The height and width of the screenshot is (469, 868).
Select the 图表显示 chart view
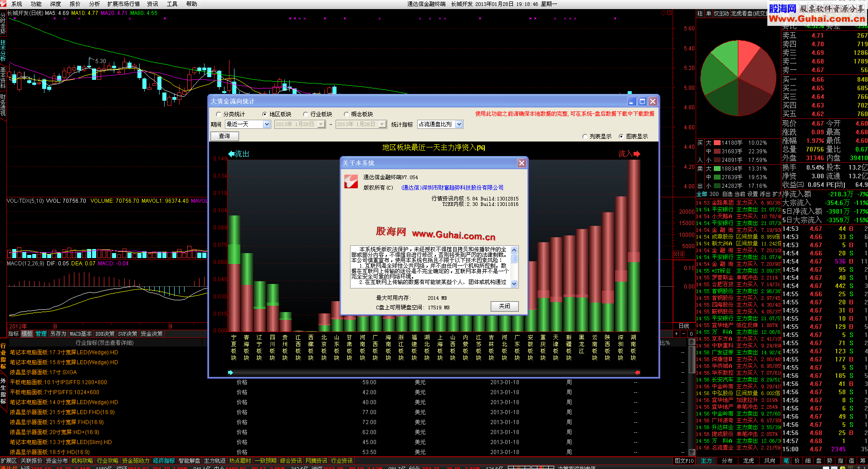pos(621,137)
